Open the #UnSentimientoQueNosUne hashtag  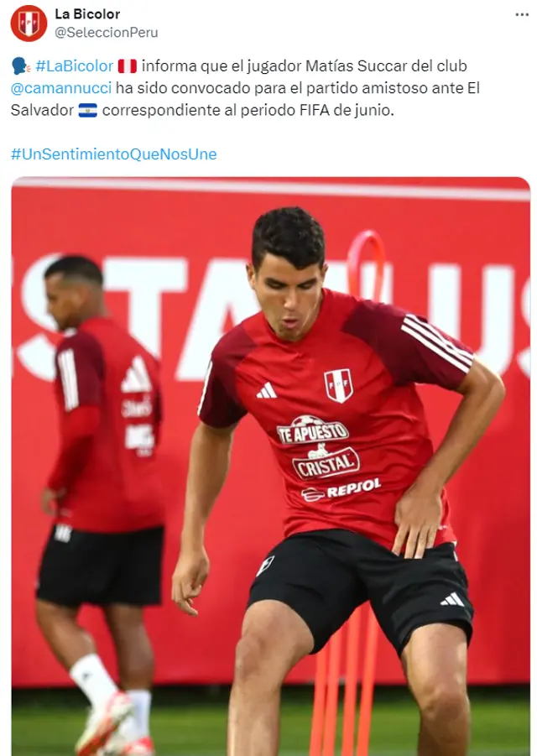pyautogui.click(x=114, y=154)
